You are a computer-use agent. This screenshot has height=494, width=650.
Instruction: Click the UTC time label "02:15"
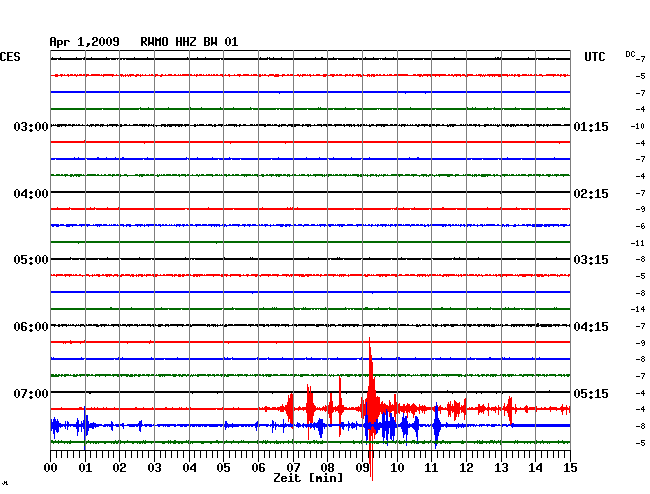pos(591,194)
